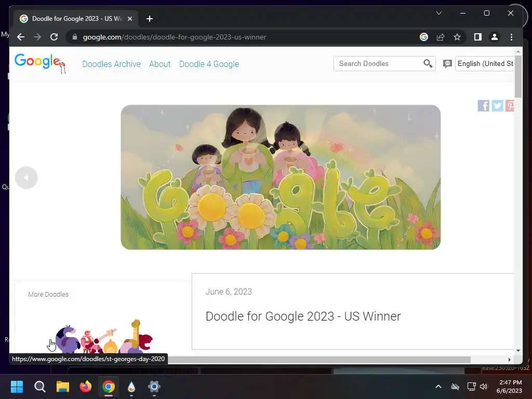The height and width of the screenshot is (399, 532).
Task: Click the vertical page scrollbar
Action: pos(518,77)
